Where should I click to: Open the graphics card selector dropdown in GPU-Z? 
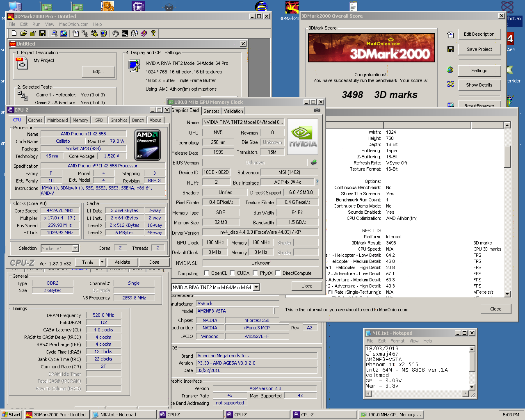(256, 287)
